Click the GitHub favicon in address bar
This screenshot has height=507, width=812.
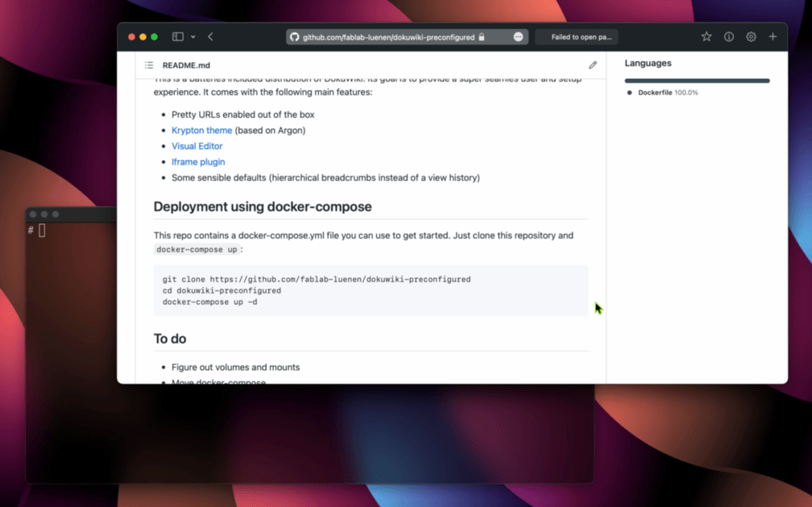(295, 37)
